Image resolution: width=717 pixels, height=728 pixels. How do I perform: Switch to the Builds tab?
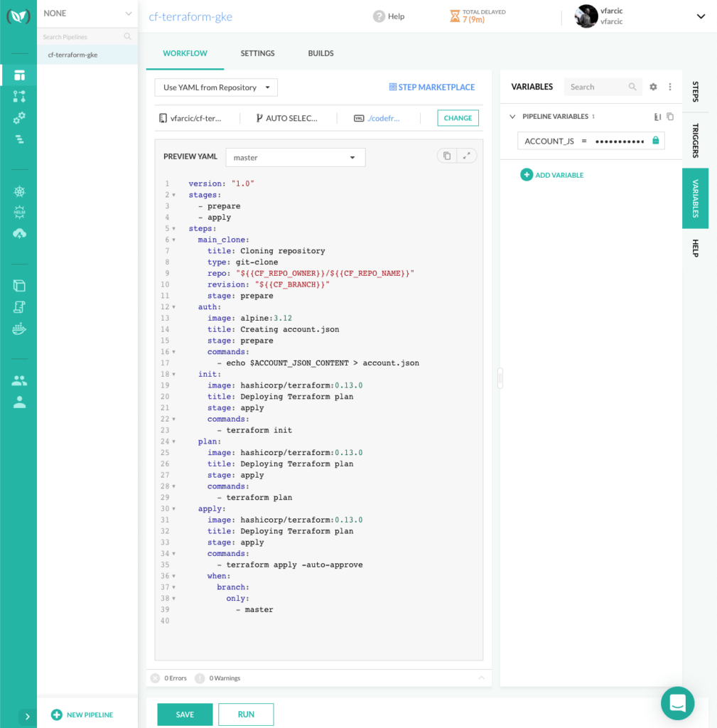tap(320, 53)
